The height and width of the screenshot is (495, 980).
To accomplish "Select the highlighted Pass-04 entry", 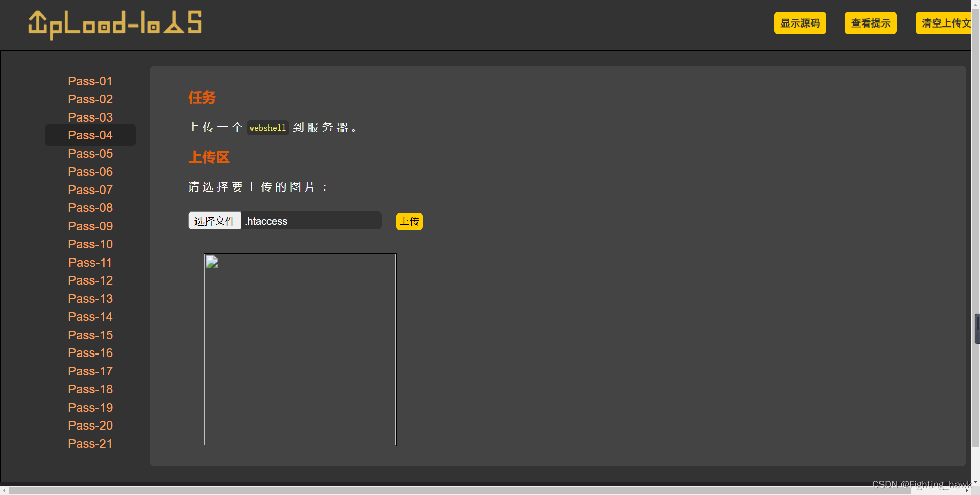I will 90,135.
